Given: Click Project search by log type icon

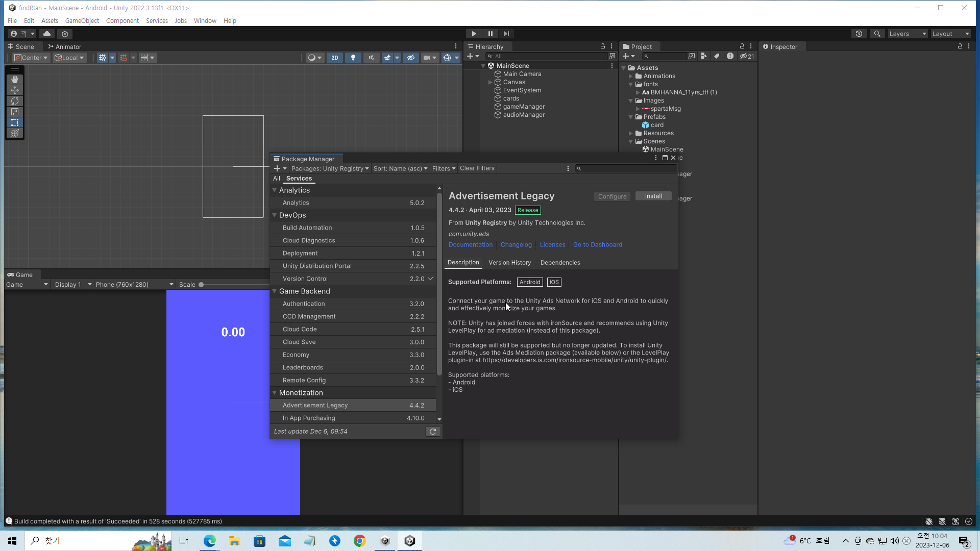Looking at the screenshot, I should click(x=730, y=56).
